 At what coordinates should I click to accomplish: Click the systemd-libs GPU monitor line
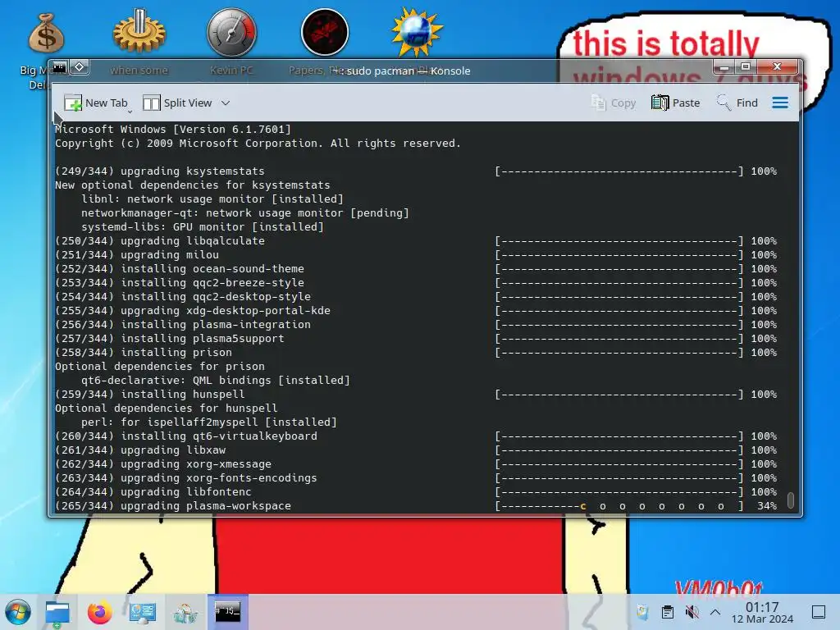pos(203,226)
